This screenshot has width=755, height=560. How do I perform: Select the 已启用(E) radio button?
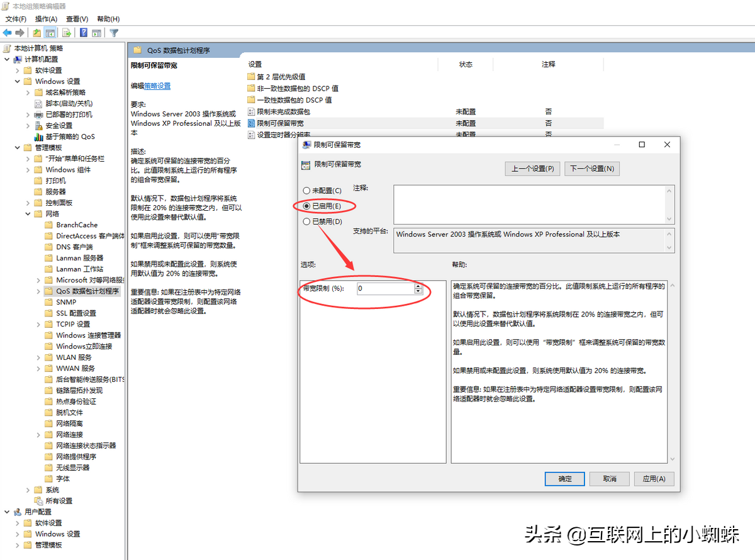(306, 206)
